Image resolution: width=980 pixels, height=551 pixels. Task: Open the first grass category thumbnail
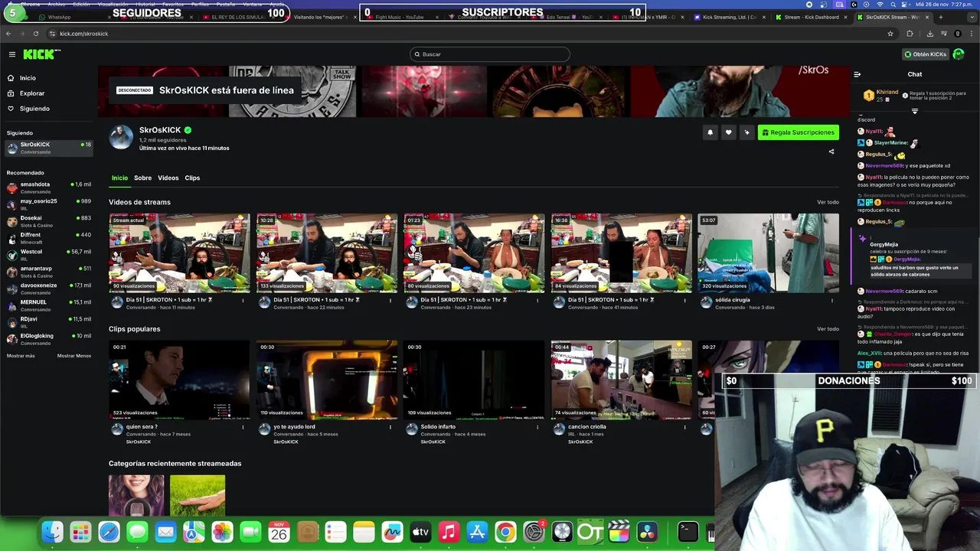coord(198,495)
